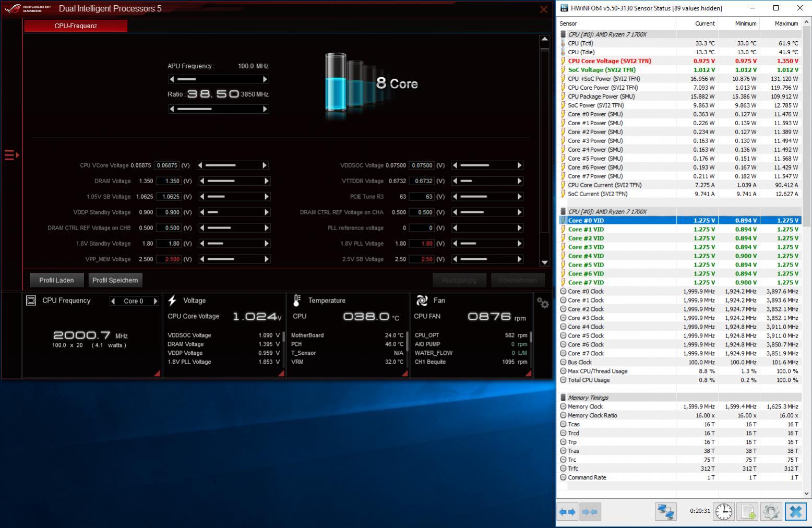
Task: Click thermometer icon beside CPU (Tdie)
Action: click(563, 52)
